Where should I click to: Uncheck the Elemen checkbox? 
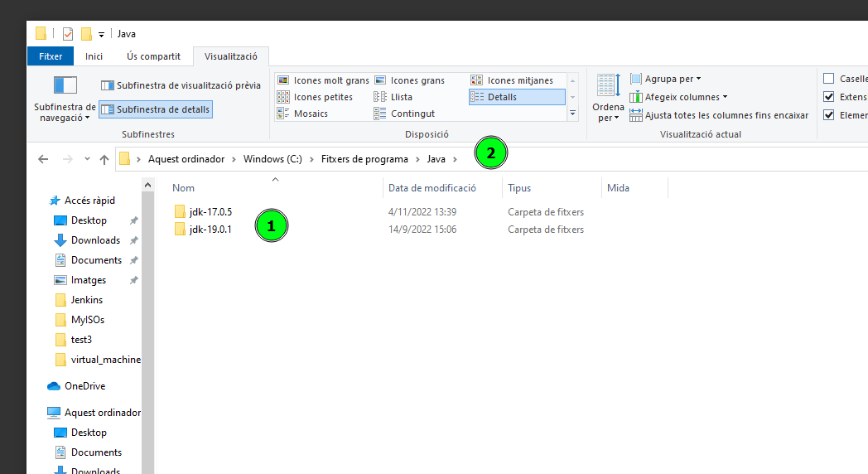(x=829, y=115)
